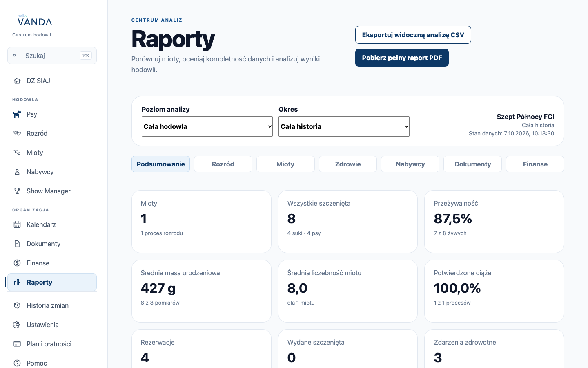Click Eksportuj widoczną analizę CSV button

413,35
